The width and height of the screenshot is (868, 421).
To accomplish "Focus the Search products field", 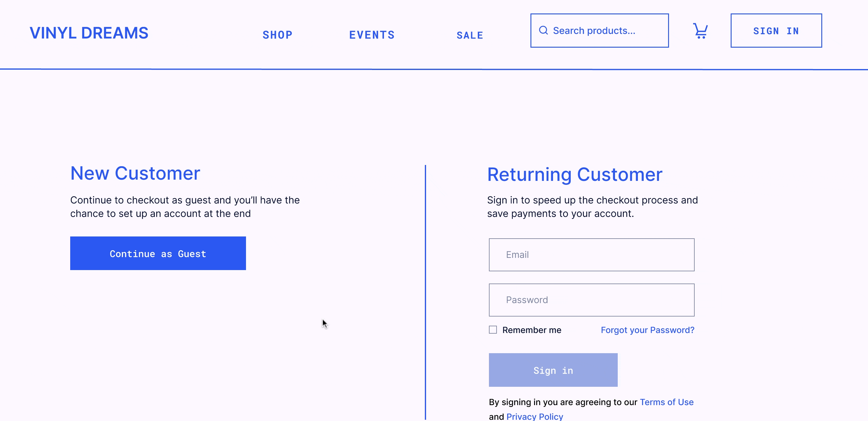I will pyautogui.click(x=599, y=31).
